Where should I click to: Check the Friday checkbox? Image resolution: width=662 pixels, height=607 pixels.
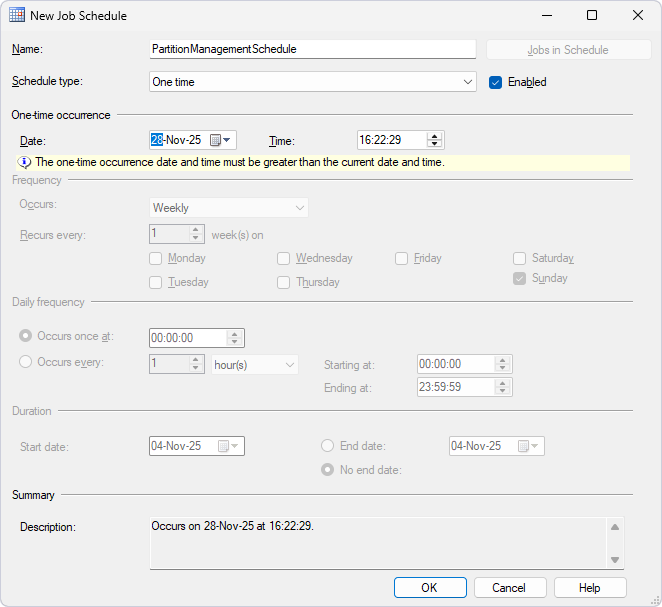click(402, 258)
